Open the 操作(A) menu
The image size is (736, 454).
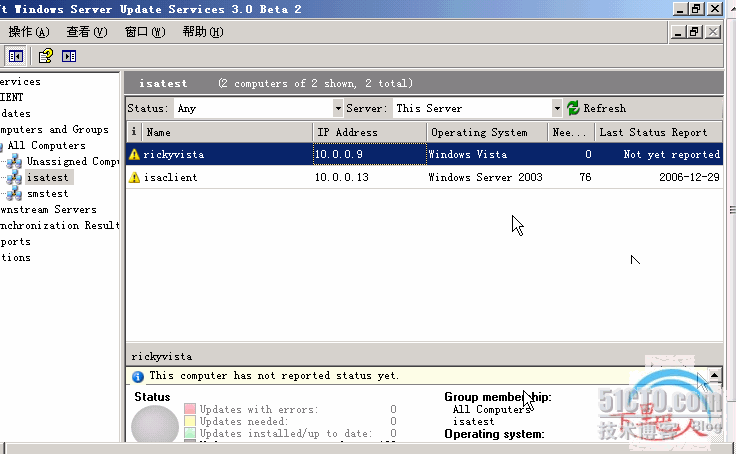29,32
